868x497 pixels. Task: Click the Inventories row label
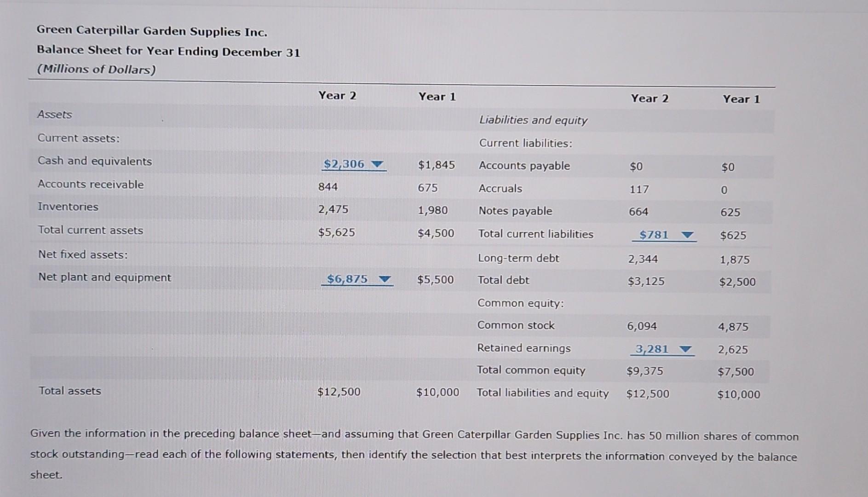pos(68,207)
